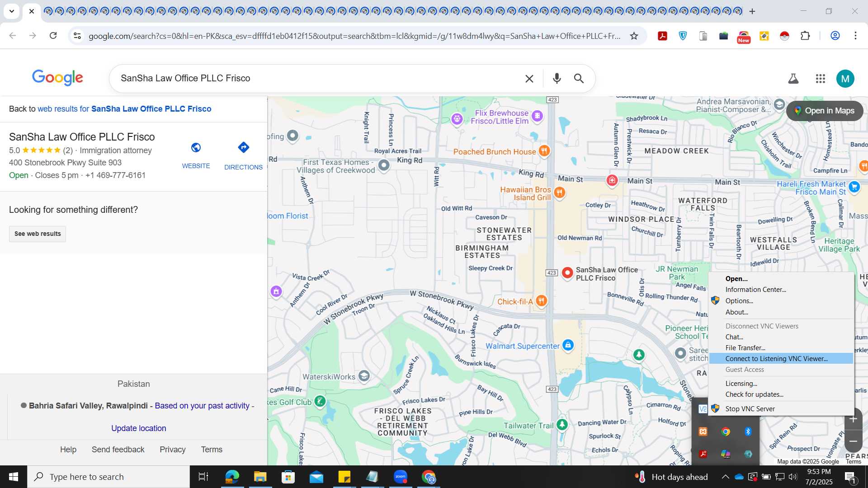Click into the Google search field
Screen dimensions: 868x488
tap(316, 79)
